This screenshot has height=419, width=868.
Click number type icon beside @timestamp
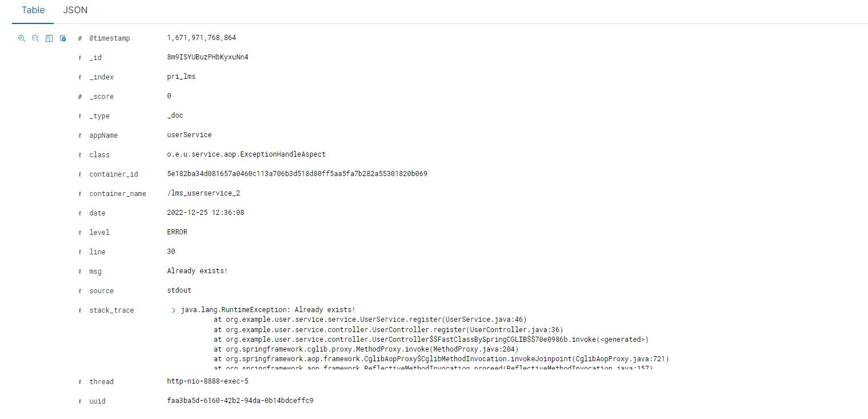80,38
